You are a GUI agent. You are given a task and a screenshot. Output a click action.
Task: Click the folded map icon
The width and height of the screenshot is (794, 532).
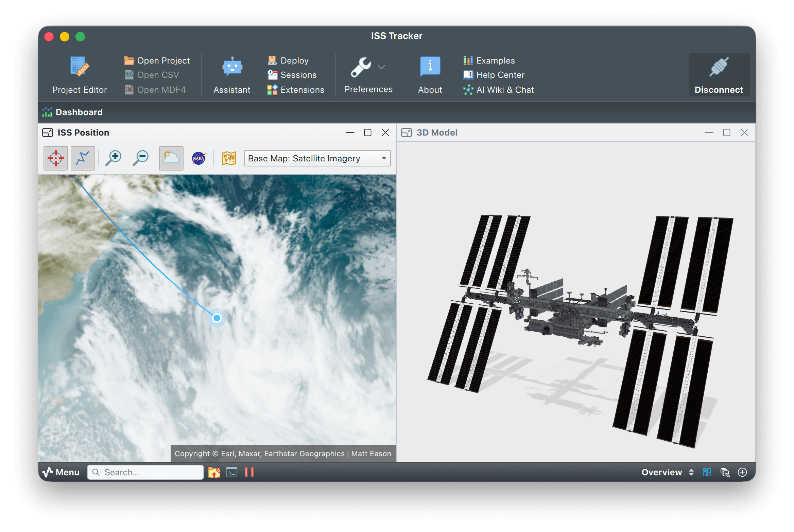coord(229,158)
